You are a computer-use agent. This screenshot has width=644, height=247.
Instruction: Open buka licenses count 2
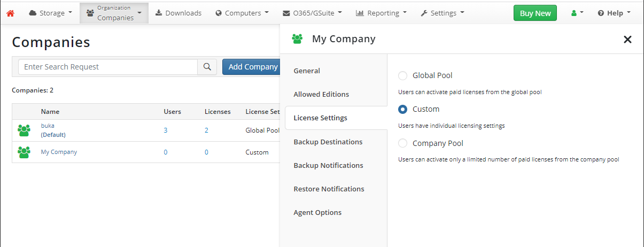click(206, 130)
